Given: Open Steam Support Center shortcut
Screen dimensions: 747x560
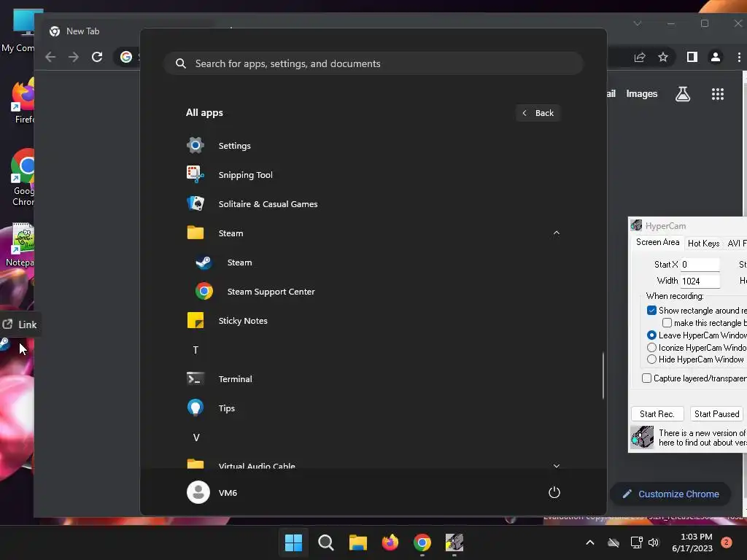Looking at the screenshot, I should point(373,292).
